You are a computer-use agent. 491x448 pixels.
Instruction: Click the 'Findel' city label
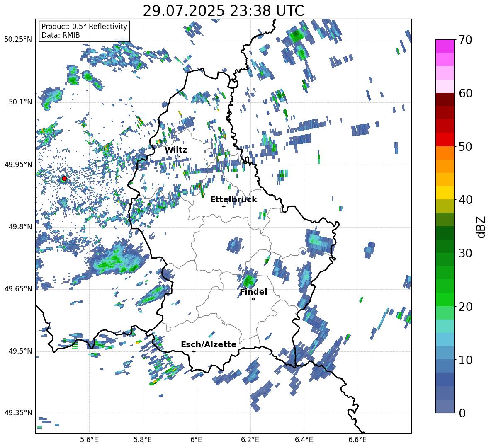pyautogui.click(x=253, y=292)
